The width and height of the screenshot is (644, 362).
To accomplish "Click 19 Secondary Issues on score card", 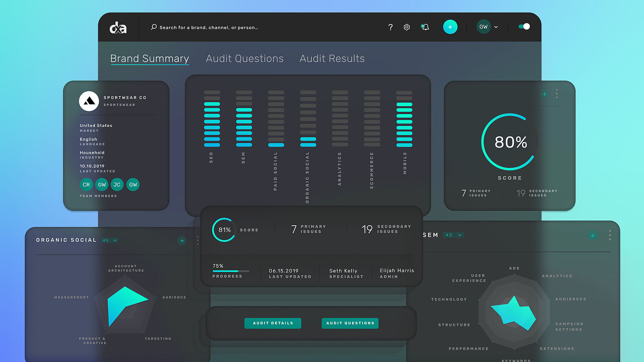I will click(x=537, y=193).
